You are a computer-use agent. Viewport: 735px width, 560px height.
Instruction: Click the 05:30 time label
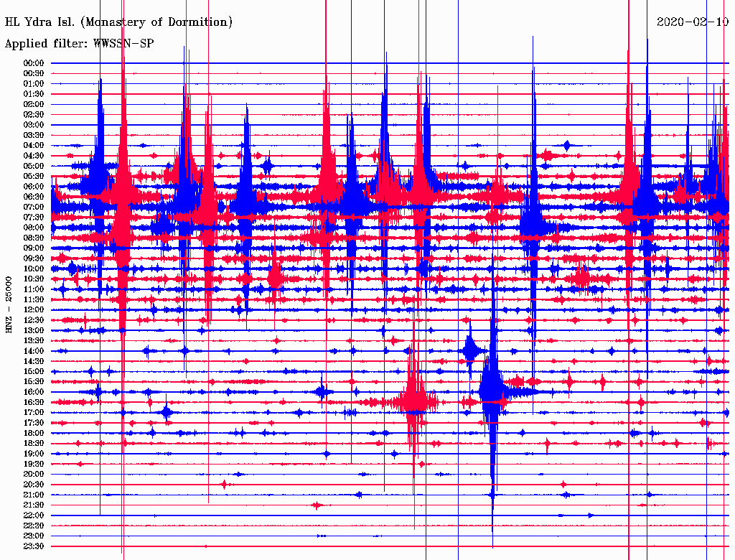[34, 177]
